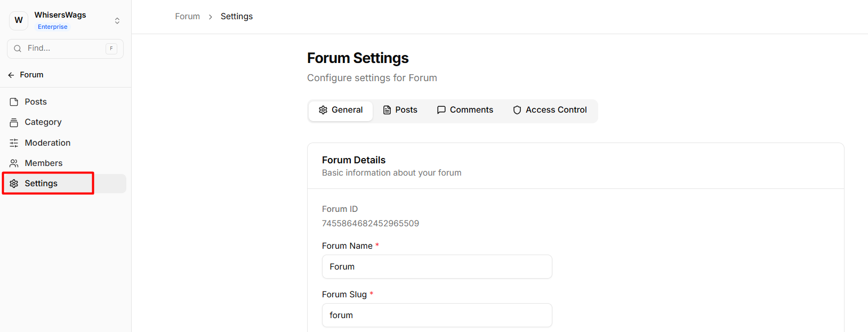
Task: Click the Members people icon
Action: (14, 163)
